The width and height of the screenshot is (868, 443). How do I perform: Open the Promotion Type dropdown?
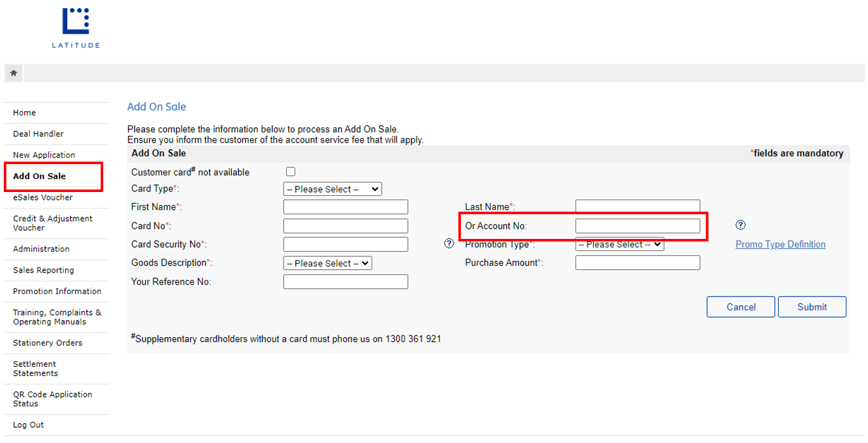coord(619,244)
